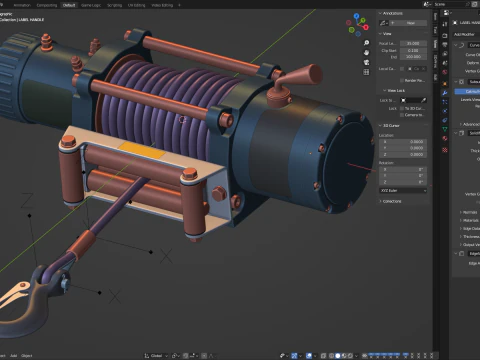
Task: Open the Modifiers wrench properties tab
Action: click(x=445, y=93)
